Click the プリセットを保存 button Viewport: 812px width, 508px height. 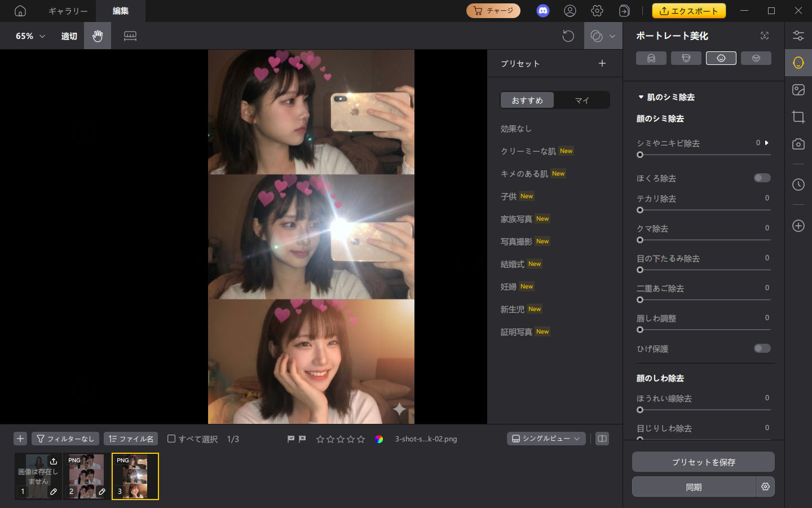tap(703, 462)
